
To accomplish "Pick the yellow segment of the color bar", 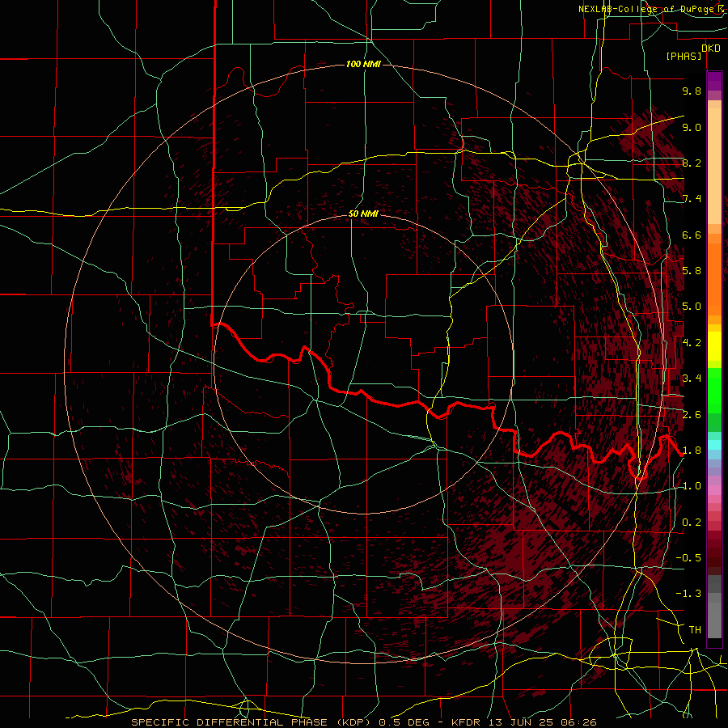I will pos(714,346).
